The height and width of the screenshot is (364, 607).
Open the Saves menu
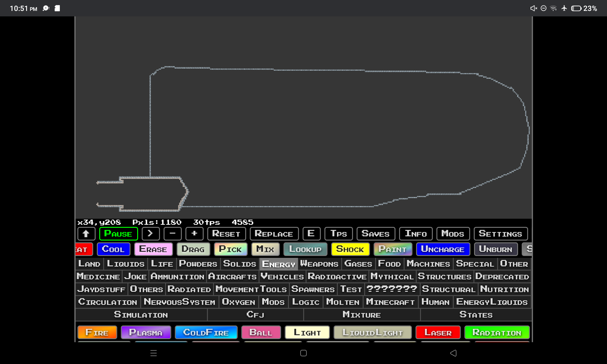(x=375, y=234)
